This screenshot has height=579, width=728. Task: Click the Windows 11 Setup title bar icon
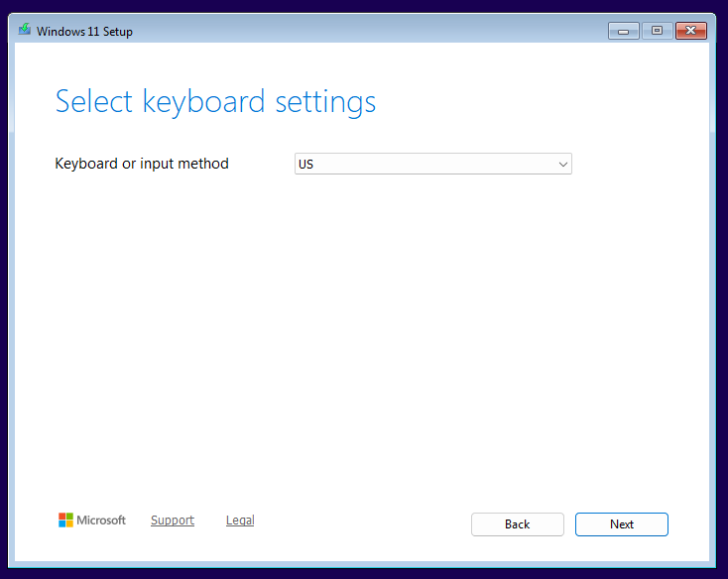click(25, 30)
